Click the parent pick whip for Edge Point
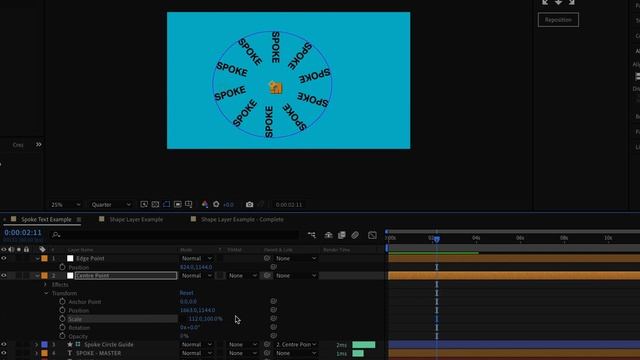This screenshot has height=360, width=640. [267, 258]
